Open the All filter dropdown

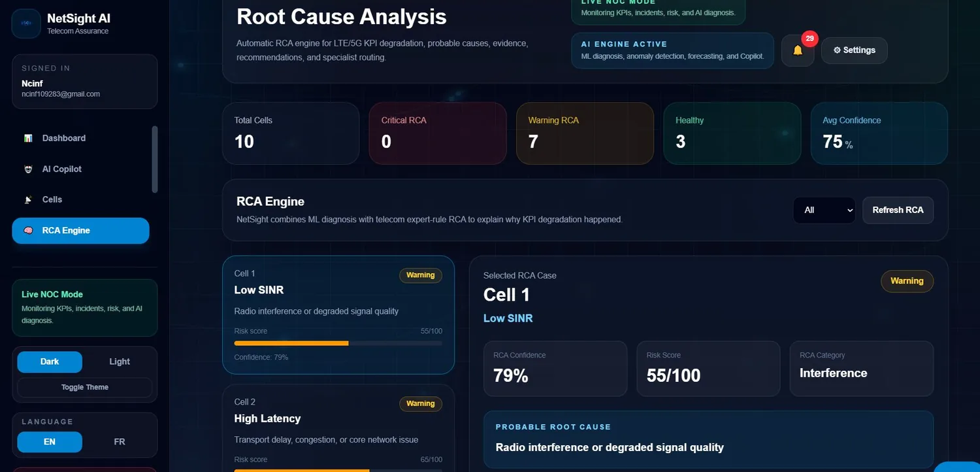tap(825, 210)
